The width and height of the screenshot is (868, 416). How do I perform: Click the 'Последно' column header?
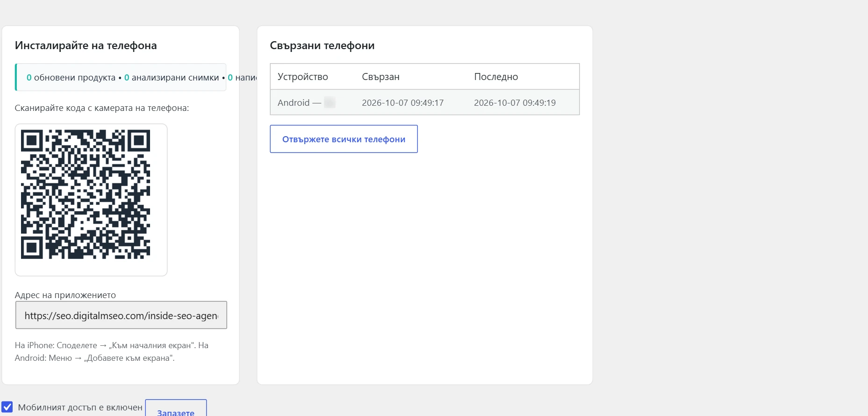click(x=496, y=77)
